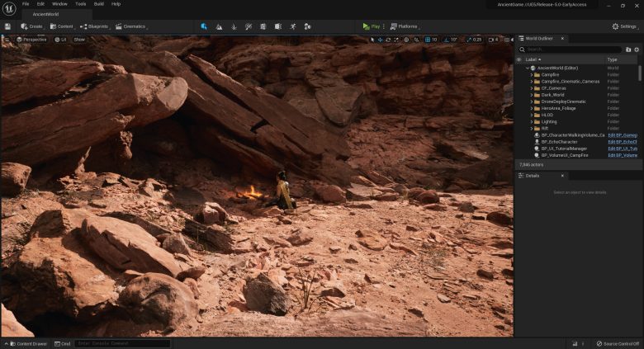Screen dimensions: 644x349
Task: Click the BP_EchoCharacter actor icon
Action: click(537, 142)
